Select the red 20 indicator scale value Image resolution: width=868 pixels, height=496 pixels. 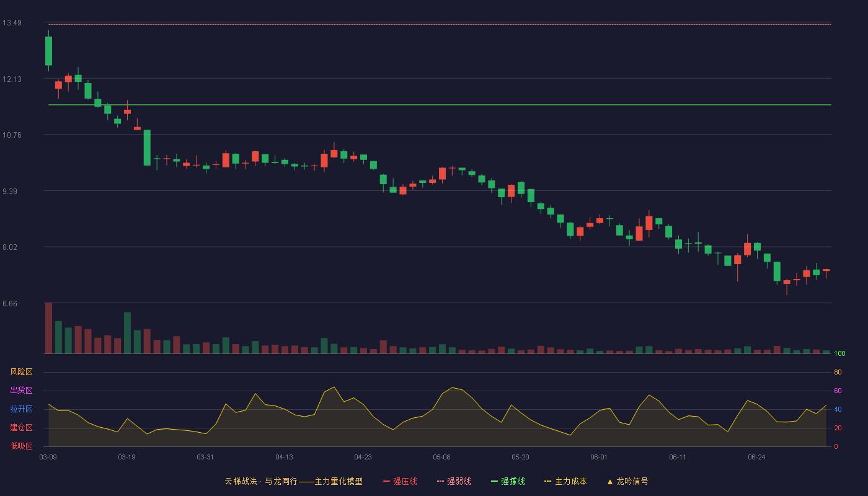coord(838,428)
